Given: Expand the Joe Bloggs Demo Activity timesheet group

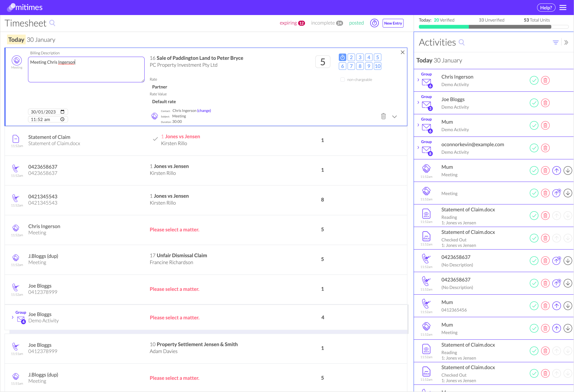Looking at the screenshot, I should pyautogui.click(x=13, y=317).
